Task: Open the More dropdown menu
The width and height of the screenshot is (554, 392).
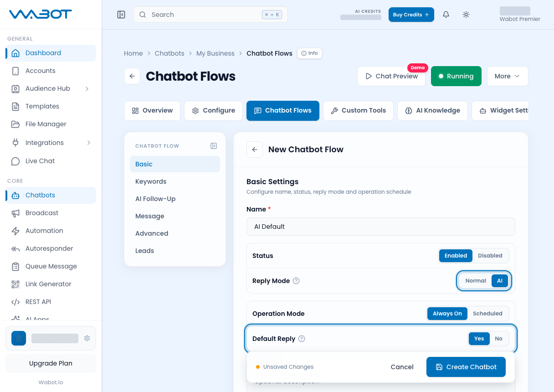Action: (508, 76)
